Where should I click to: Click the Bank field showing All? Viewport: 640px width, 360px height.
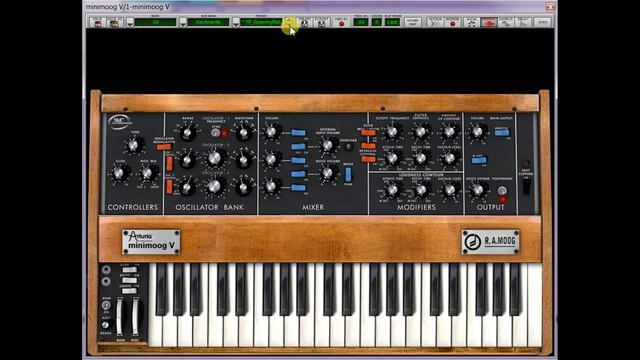[155, 22]
